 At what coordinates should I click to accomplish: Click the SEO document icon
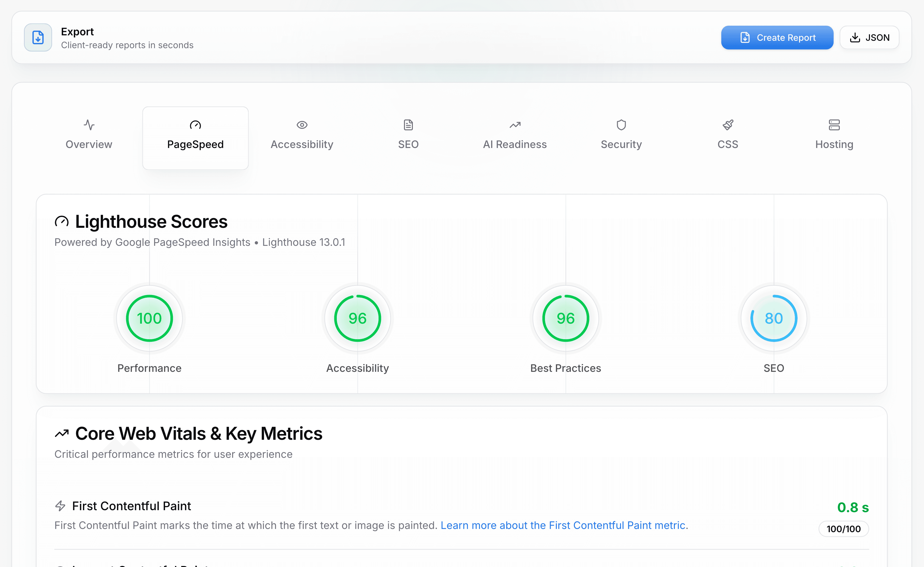tap(408, 125)
